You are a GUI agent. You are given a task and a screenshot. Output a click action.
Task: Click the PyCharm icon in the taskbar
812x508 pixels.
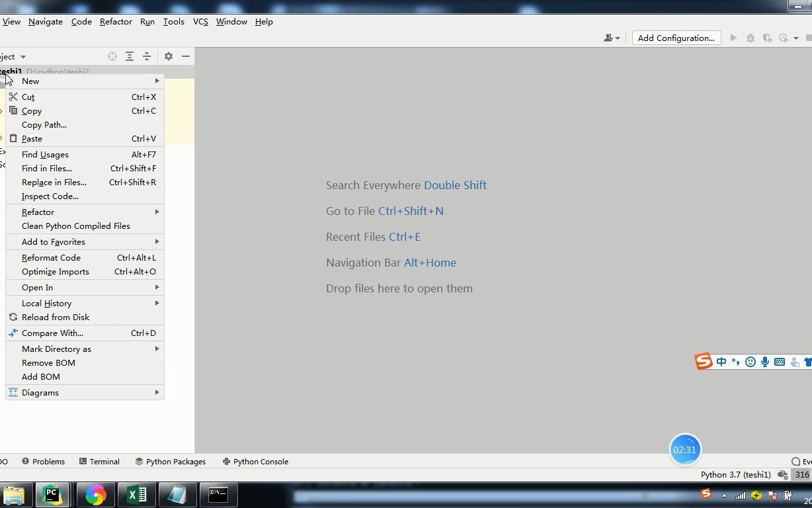point(52,495)
